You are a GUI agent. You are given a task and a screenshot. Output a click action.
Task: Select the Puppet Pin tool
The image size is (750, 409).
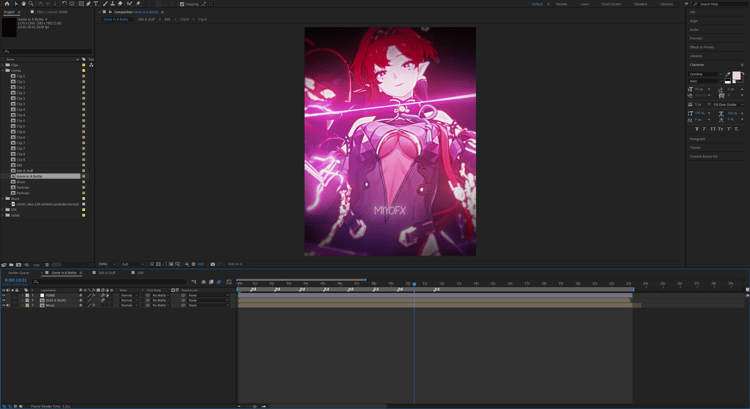click(x=138, y=4)
